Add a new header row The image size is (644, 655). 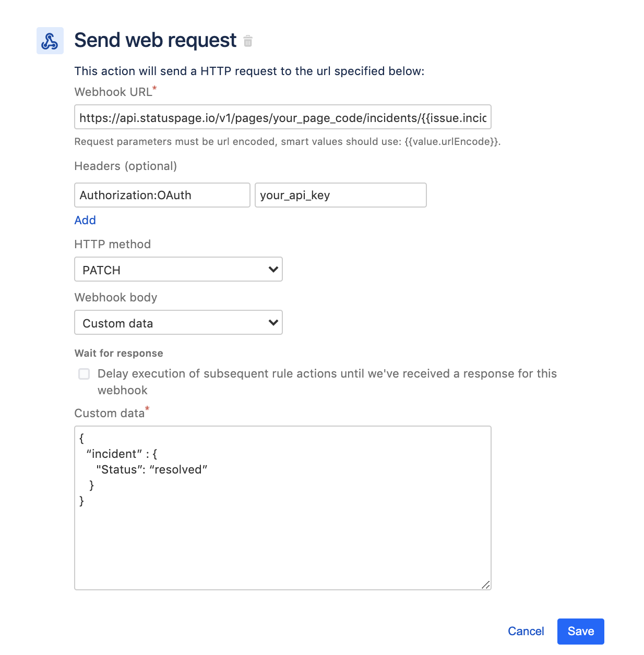coord(85,220)
